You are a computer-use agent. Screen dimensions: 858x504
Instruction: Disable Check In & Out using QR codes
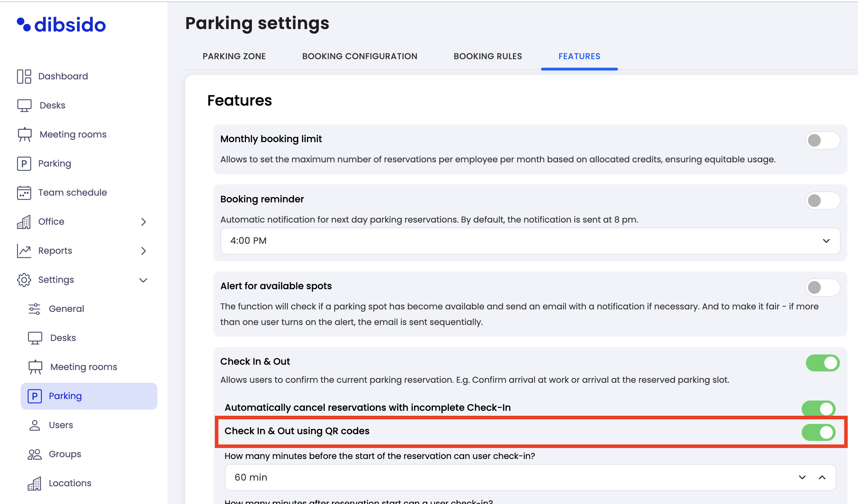tap(819, 432)
